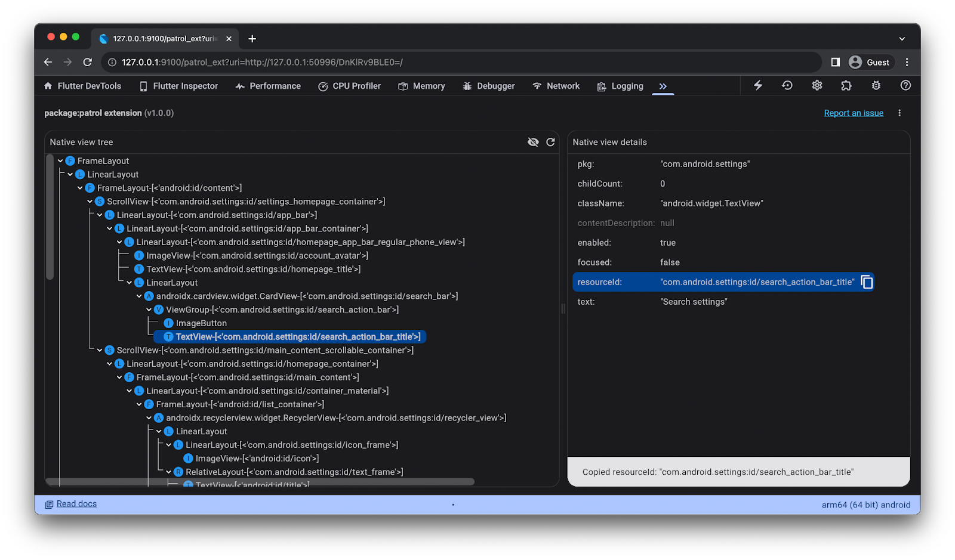Collapse the main_content_scrollable_container ScrollView node
Image resolution: width=955 pixels, height=560 pixels.
(x=100, y=351)
